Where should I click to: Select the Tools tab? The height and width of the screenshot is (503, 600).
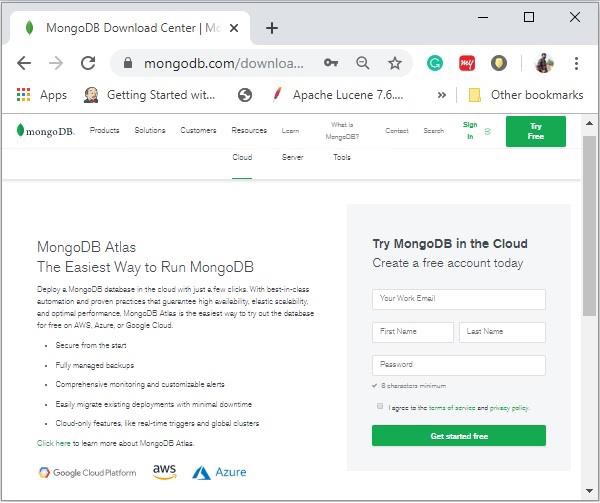pyautogui.click(x=342, y=158)
